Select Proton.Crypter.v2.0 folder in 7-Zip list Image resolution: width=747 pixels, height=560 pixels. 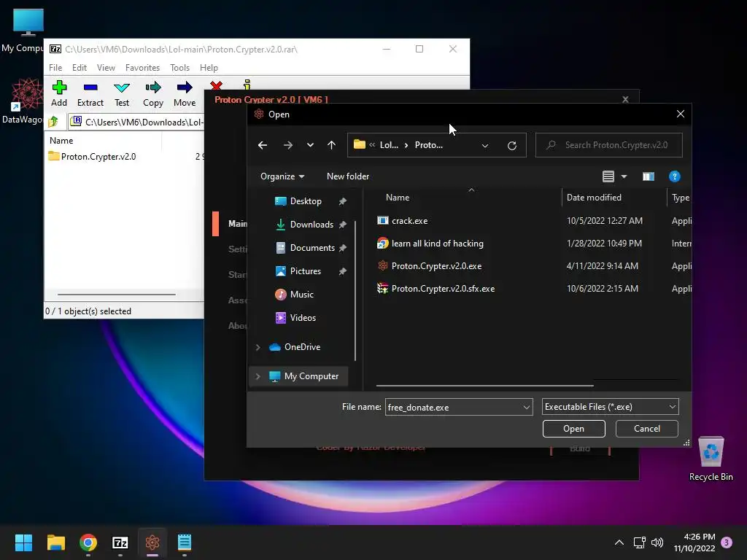click(x=93, y=157)
